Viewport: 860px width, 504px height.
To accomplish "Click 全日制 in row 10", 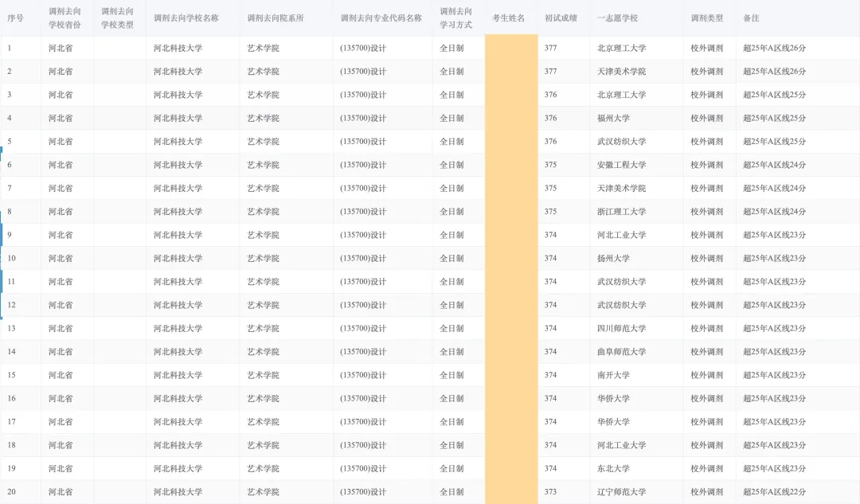I will (451, 258).
